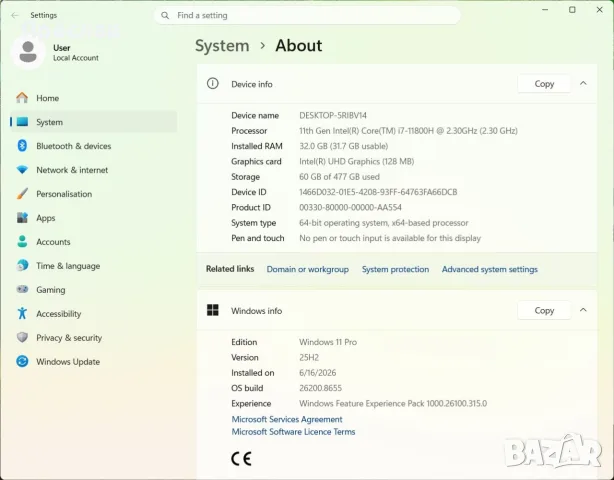614x480 pixels.
Task: Select the Gaming category
Action: coord(94,290)
